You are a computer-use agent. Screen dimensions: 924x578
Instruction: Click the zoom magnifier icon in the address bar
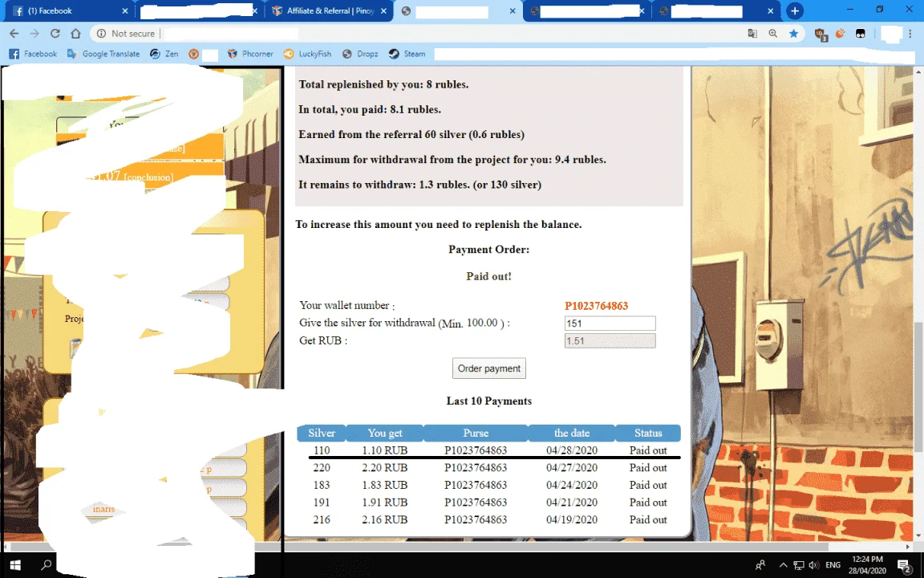point(773,34)
